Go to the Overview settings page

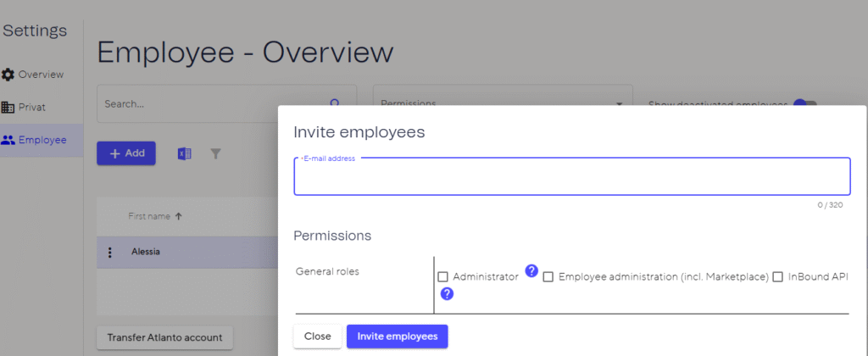(x=41, y=75)
